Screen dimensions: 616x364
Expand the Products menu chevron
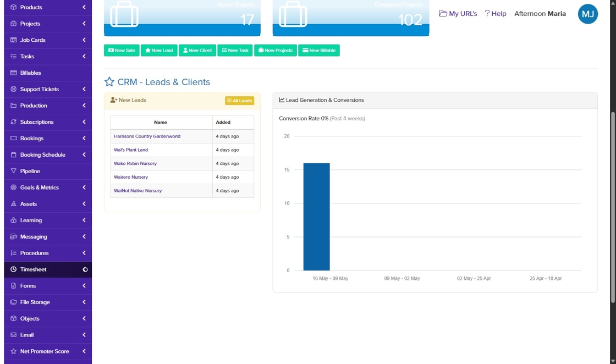coord(84,7)
